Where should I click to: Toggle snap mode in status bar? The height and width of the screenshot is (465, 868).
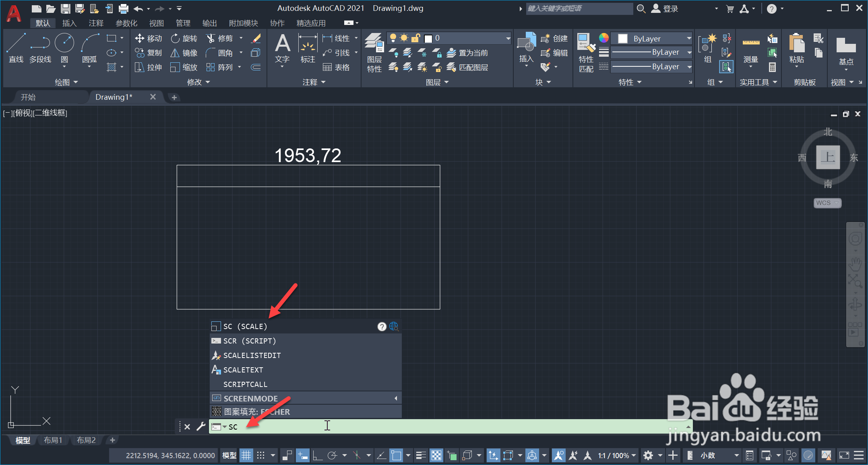(261, 455)
